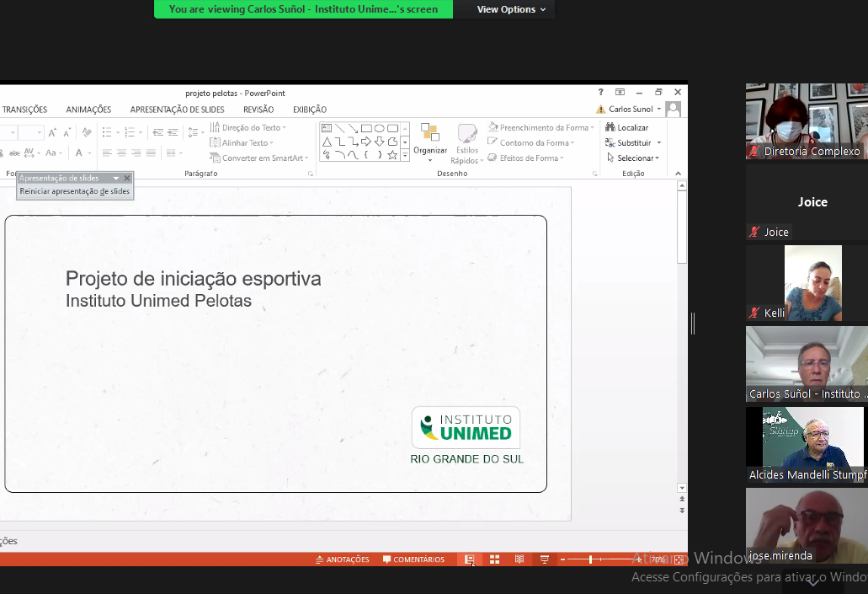Viewport: 868px width, 594px height.
Task: Start slide show from status bar
Action: pyautogui.click(x=544, y=559)
